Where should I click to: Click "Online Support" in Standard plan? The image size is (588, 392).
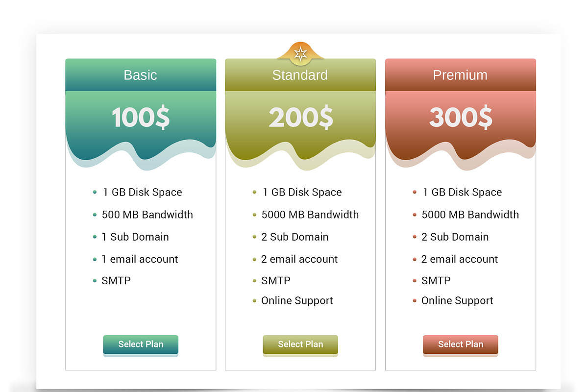297,301
